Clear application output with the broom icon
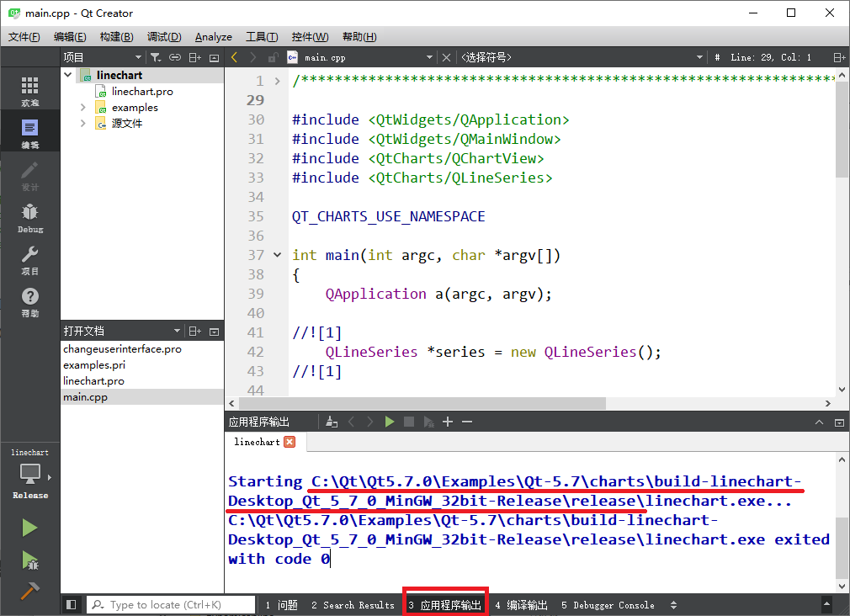 click(332, 421)
